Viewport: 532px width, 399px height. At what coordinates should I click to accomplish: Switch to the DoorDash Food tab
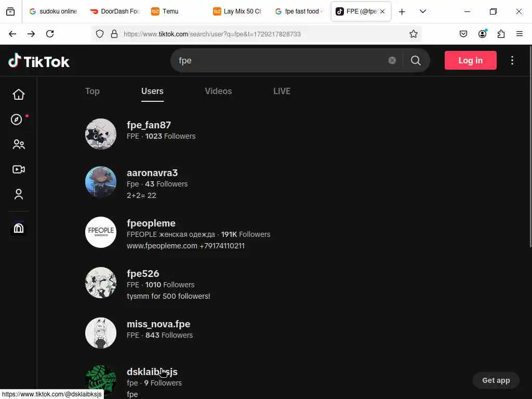(x=115, y=11)
